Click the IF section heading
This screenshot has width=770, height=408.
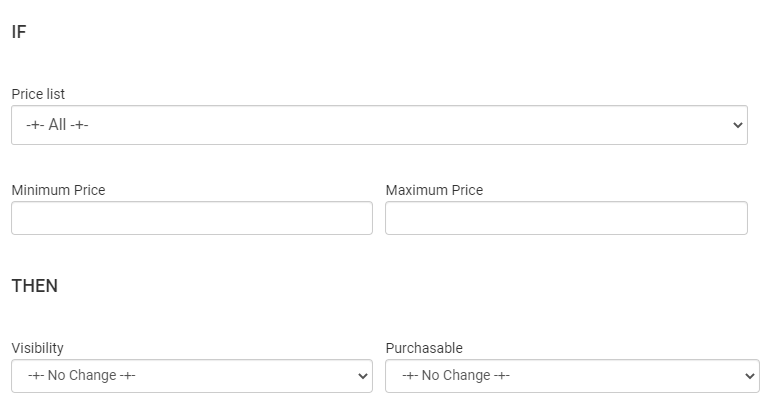click(x=19, y=32)
